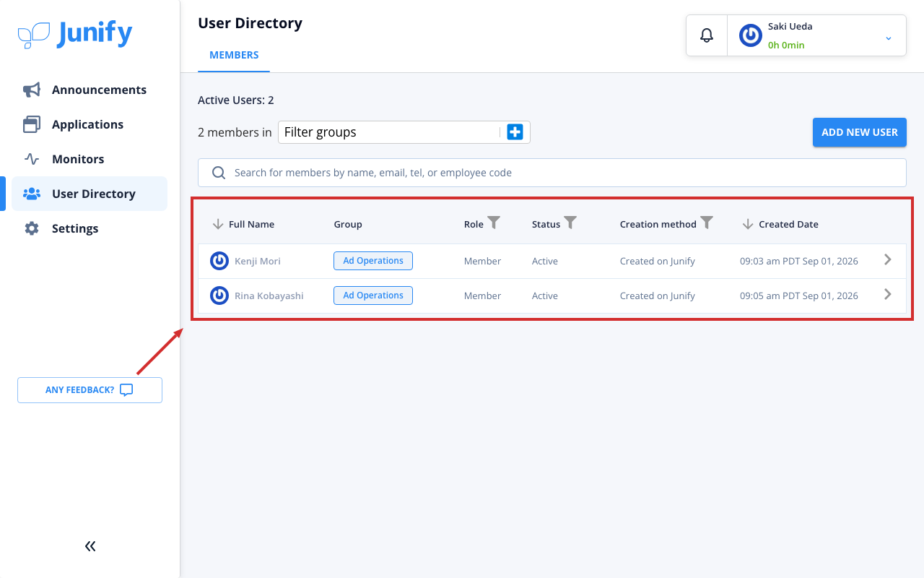Sort by Full Name arrow
Image resolution: width=924 pixels, height=578 pixels.
tap(218, 224)
